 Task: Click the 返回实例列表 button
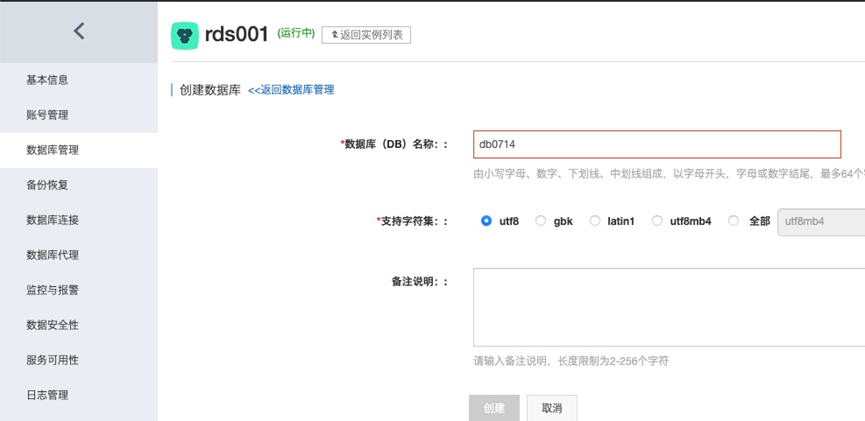(366, 35)
